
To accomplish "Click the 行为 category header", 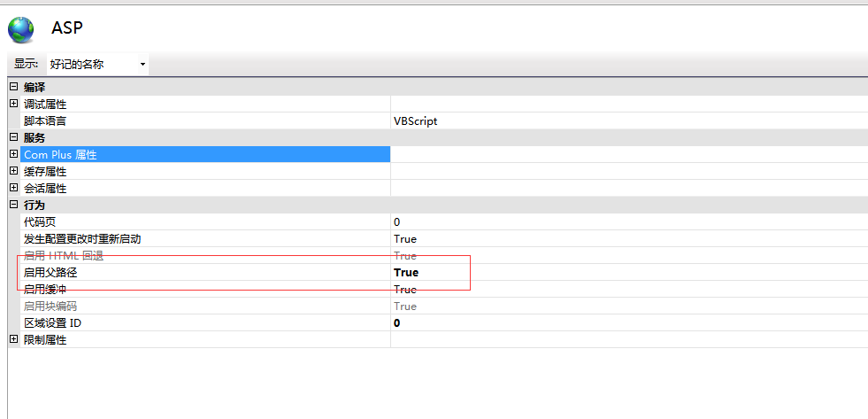I will click(x=35, y=205).
